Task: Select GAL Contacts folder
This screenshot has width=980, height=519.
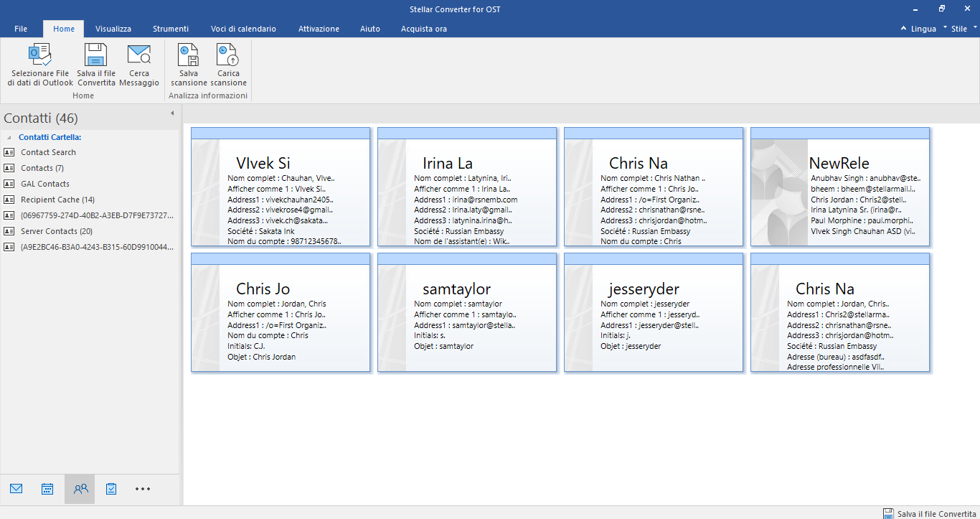Action: pyautogui.click(x=45, y=184)
